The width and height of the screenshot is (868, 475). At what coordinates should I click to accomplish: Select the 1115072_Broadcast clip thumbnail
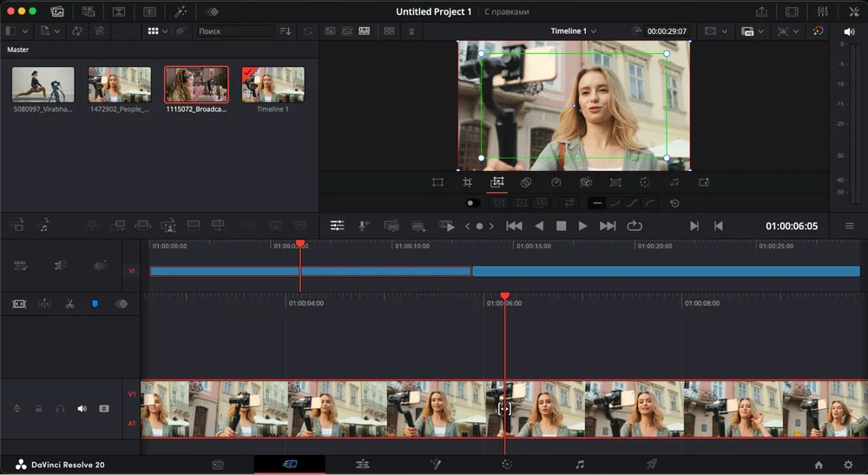[x=197, y=85]
